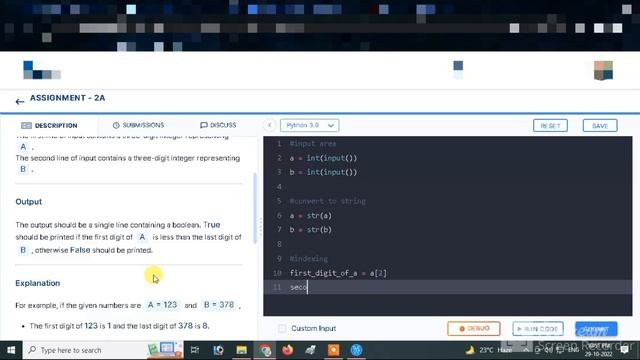Switch to Chrome on the taskbar
The width and height of the screenshot is (640, 360).
coord(265,350)
